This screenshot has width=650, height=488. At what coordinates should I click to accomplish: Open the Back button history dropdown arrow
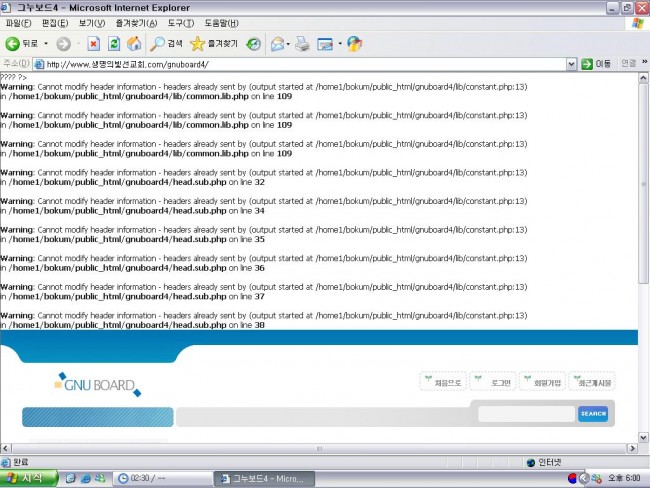[x=46, y=44]
